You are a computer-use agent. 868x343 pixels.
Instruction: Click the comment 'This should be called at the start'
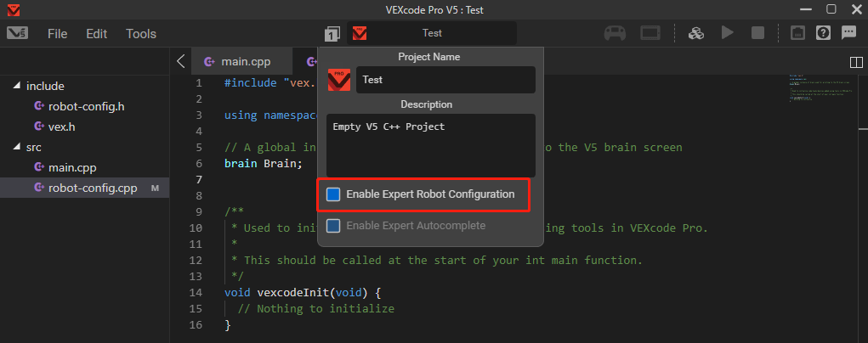pyautogui.click(x=444, y=260)
